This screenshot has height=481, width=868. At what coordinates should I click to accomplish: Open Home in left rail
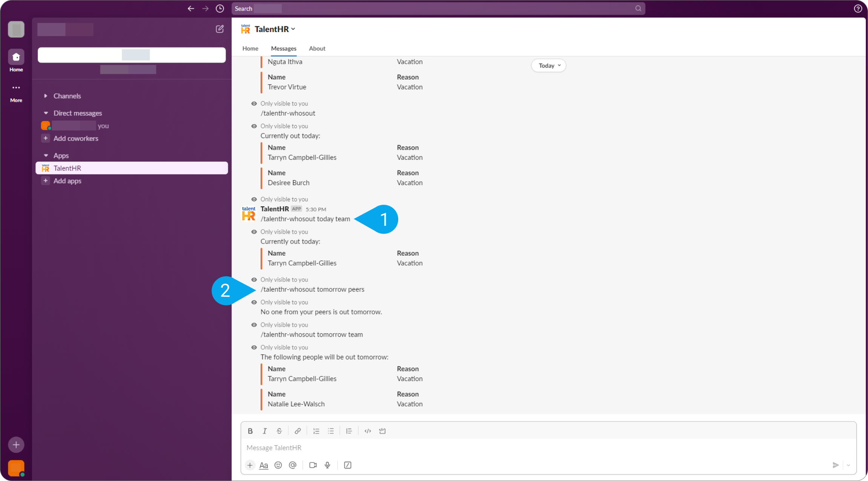click(x=16, y=61)
